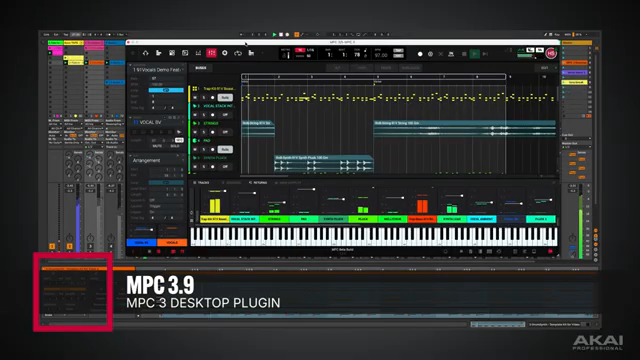Launch the yellow clip in Ableton's right panel
The image size is (640, 360).
click(576, 82)
